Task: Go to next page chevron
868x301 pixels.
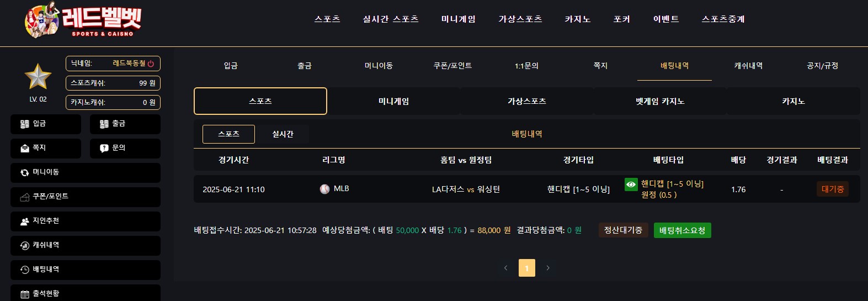Action: pyautogui.click(x=547, y=268)
